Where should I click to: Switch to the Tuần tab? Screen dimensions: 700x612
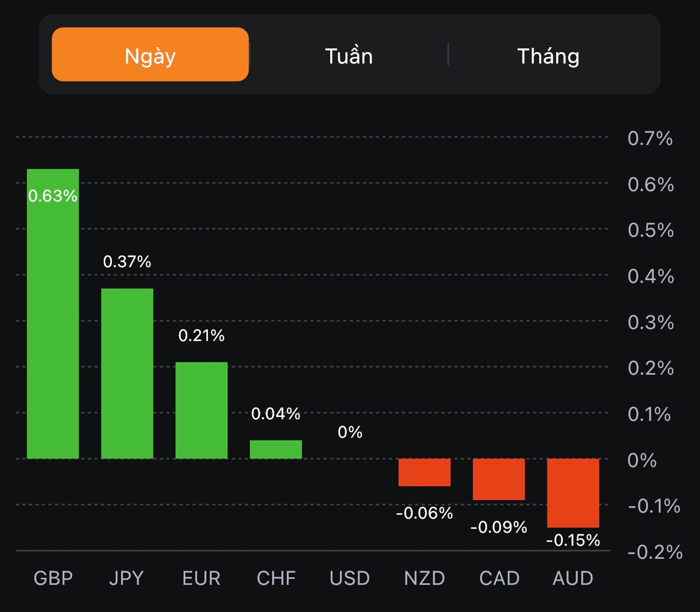[349, 56]
